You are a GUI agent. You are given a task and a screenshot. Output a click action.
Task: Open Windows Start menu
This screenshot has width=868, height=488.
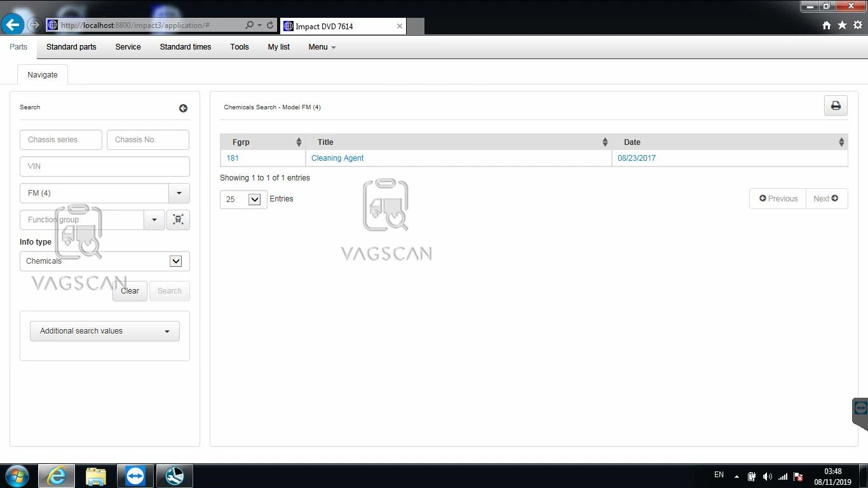click(17, 476)
